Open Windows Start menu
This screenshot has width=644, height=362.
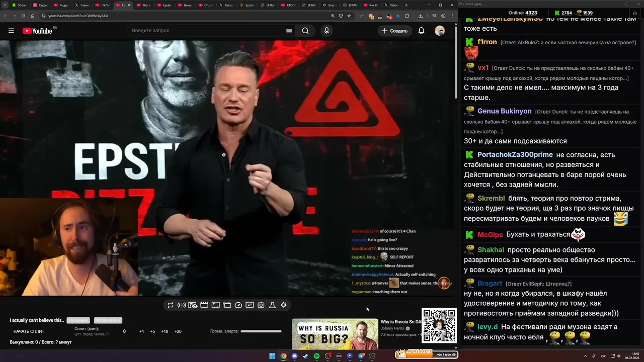272,356
